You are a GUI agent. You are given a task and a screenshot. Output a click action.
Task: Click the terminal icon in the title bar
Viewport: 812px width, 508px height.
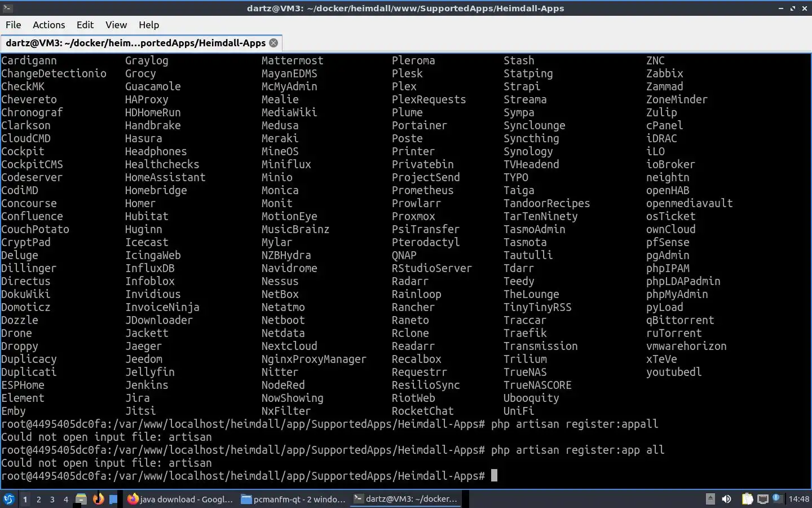[x=7, y=8]
